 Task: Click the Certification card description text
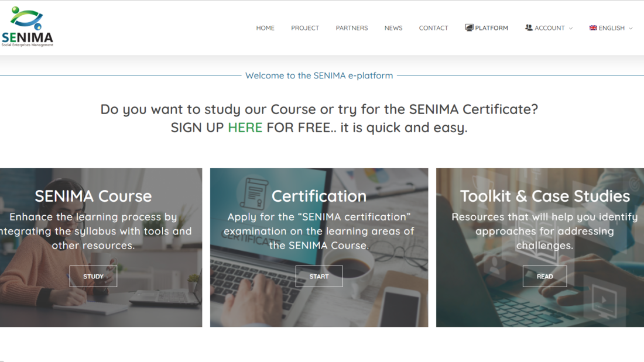coord(319,231)
